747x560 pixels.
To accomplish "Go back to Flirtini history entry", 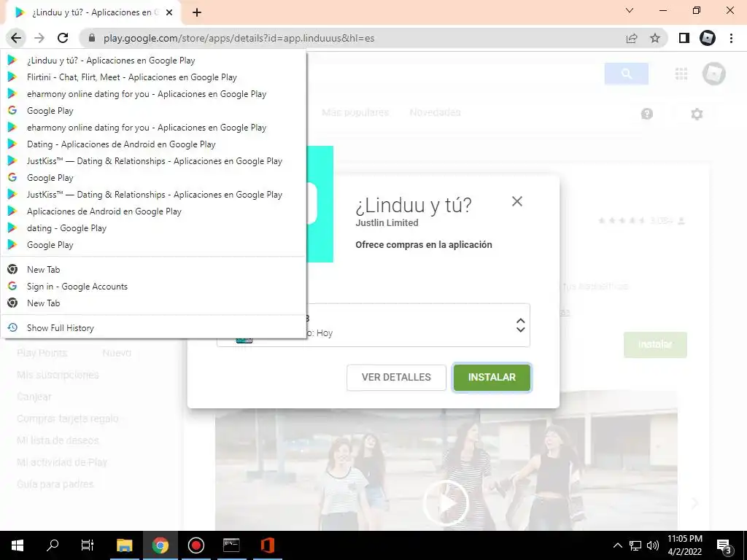I will pyautogui.click(x=153, y=77).
